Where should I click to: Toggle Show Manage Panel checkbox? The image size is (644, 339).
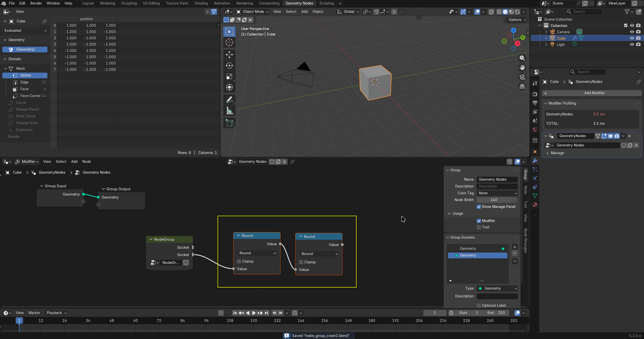tap(479, 207)
